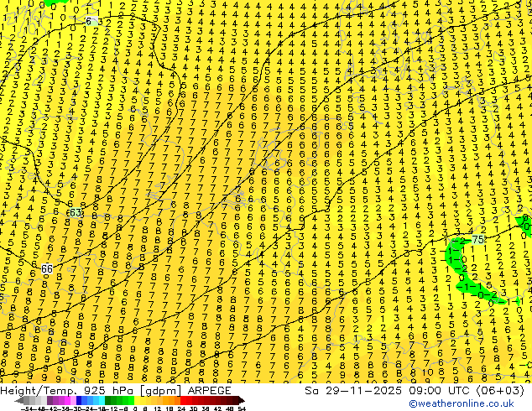Click the contour label 75
Screen dimensions: 532x411
click(x=477, y=239)
